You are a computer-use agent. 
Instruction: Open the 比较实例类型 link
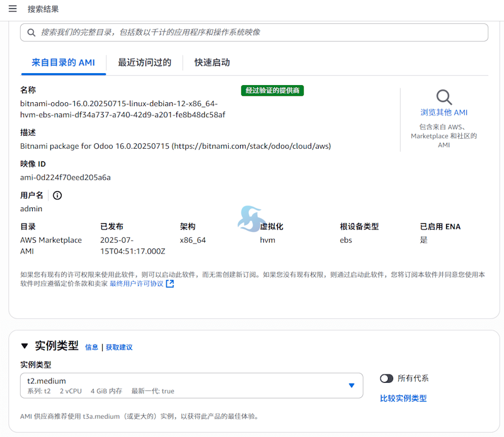click(403, 399)
